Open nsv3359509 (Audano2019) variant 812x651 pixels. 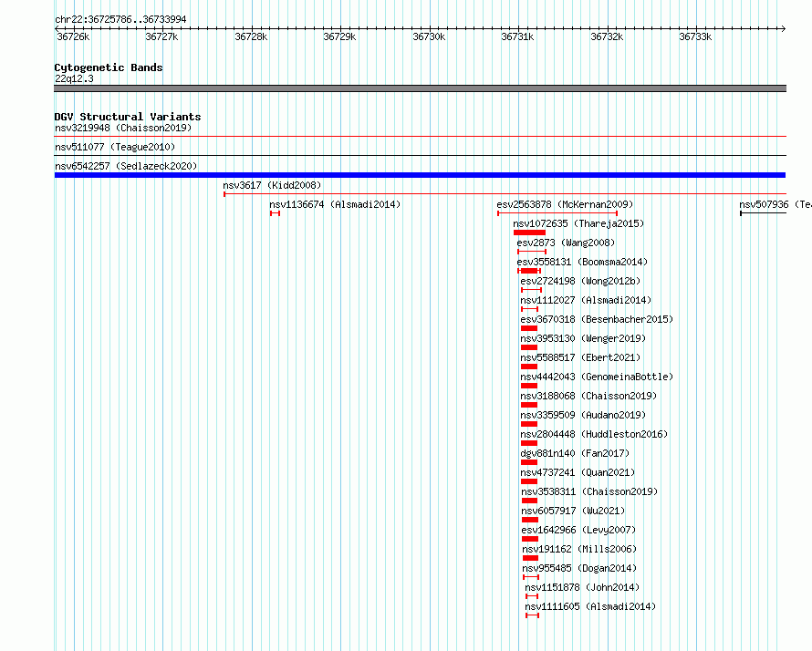(583, 415)
